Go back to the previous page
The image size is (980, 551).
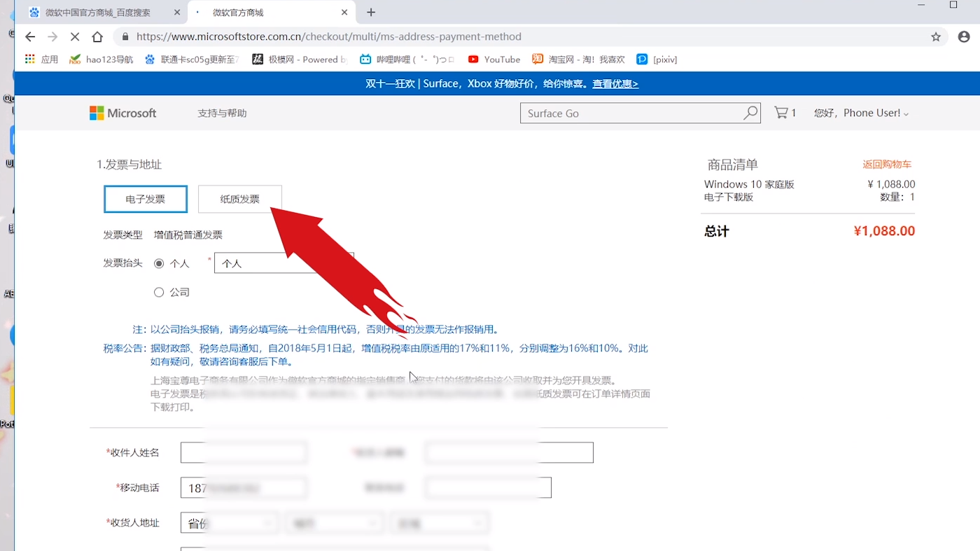point(29,37)
